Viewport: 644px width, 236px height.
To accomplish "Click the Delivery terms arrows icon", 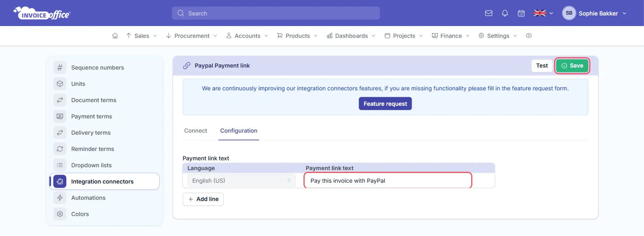I will 60,133.
